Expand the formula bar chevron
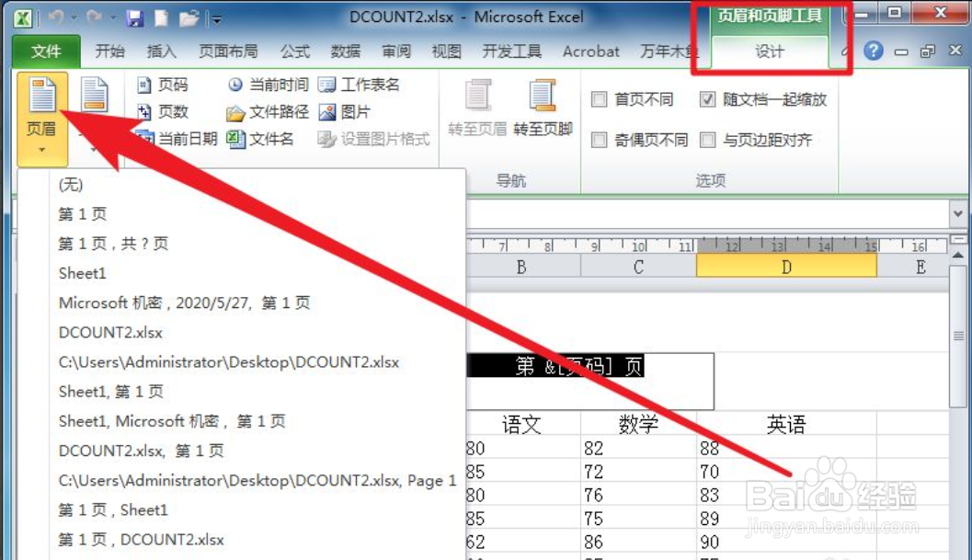This screenshot has height=560, width=972. (x=957, y=213)
